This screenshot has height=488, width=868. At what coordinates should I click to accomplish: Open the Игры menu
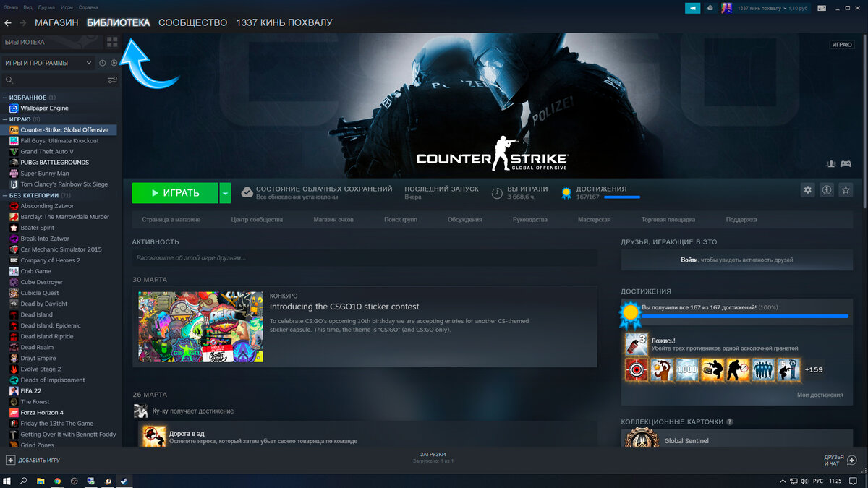67,7
